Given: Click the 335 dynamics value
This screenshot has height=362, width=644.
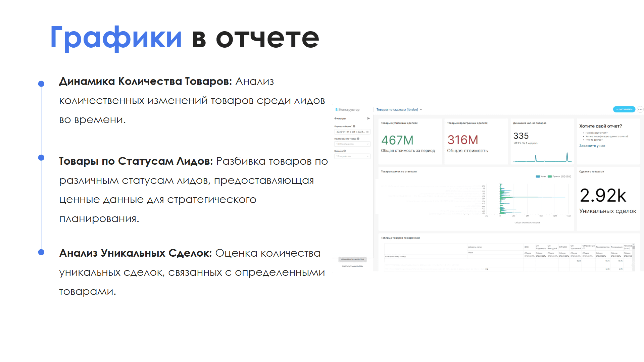Looking at the screenshot, I should click(521, 136).
